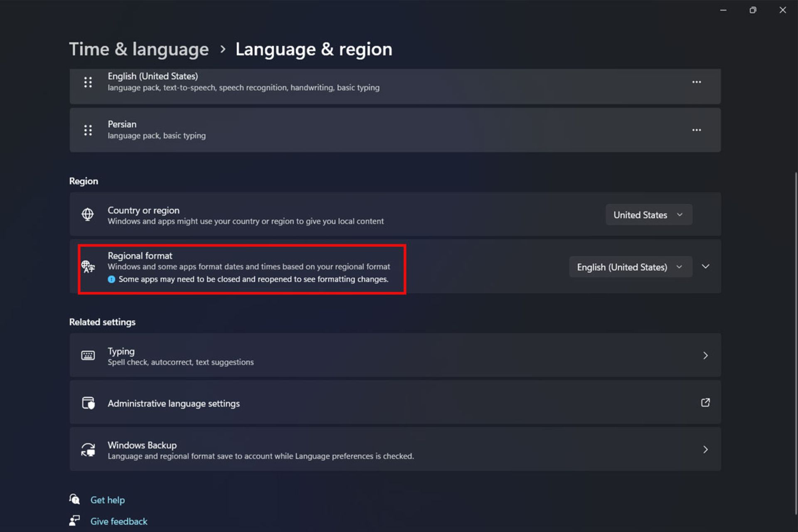This screenshot has height=532, width=798.
Task: Click the Regional format icon
Action: 88,266
